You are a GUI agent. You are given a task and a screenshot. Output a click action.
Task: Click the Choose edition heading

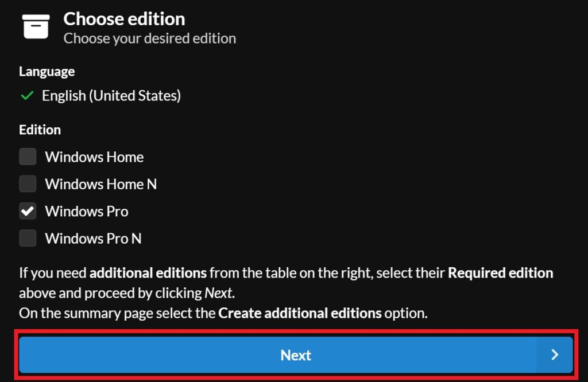coord(124,19)
